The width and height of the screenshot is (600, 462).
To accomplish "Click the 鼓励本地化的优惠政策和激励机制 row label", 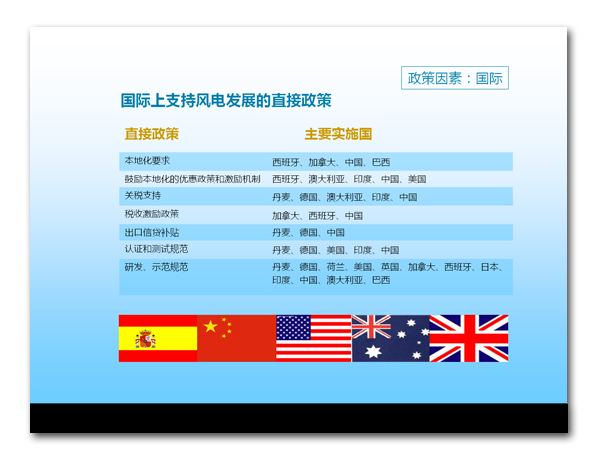I will pyautogui.click(x=192, y=179).
